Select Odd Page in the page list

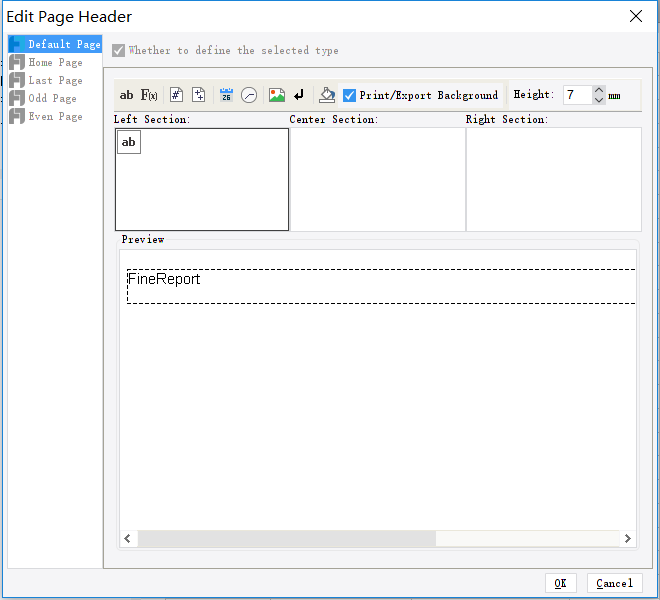[55, 99]
